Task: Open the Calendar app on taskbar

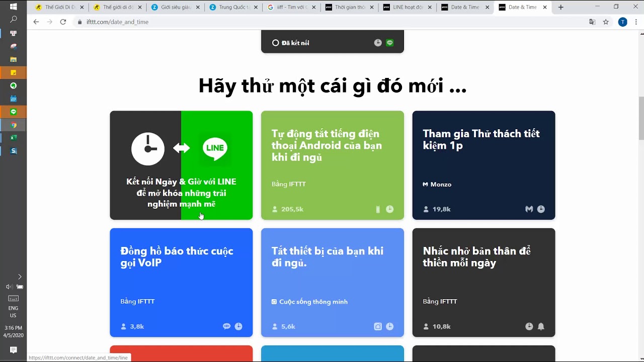Action: coord(14,99)
